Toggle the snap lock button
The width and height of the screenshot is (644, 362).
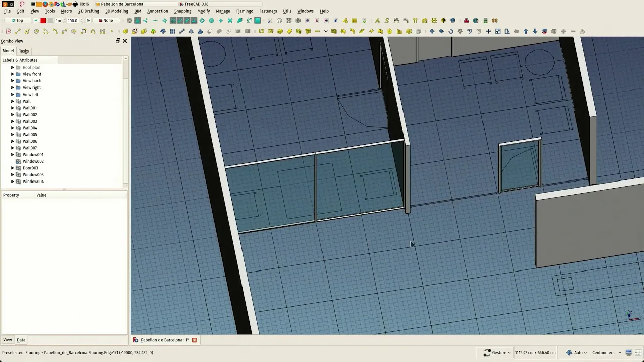137,21
